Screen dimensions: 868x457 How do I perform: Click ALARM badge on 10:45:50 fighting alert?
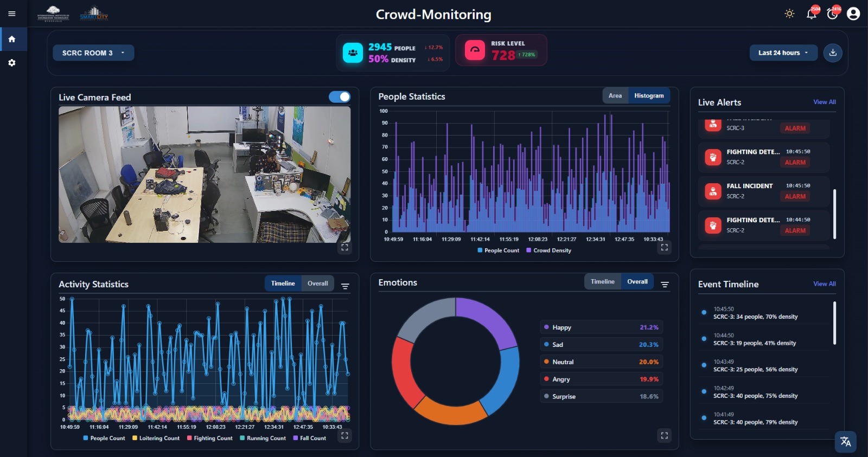(795, 162)
